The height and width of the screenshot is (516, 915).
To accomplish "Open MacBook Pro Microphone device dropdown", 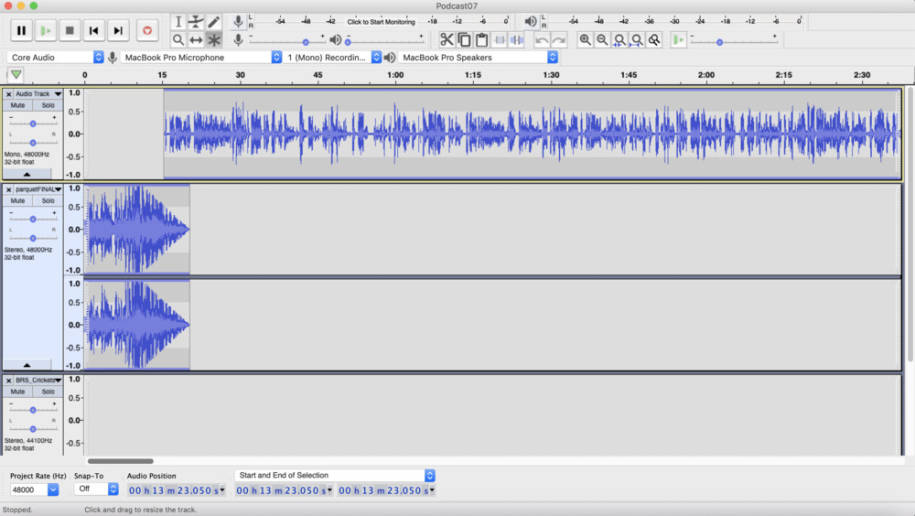I will point(202,57).
